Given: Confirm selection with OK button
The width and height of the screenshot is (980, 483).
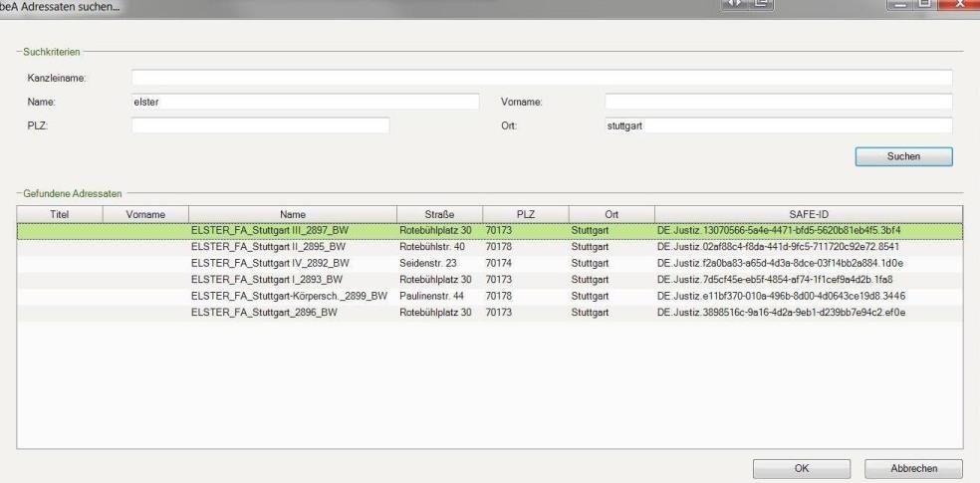Looking at the screenshot, I should click(x=802, y=469).
